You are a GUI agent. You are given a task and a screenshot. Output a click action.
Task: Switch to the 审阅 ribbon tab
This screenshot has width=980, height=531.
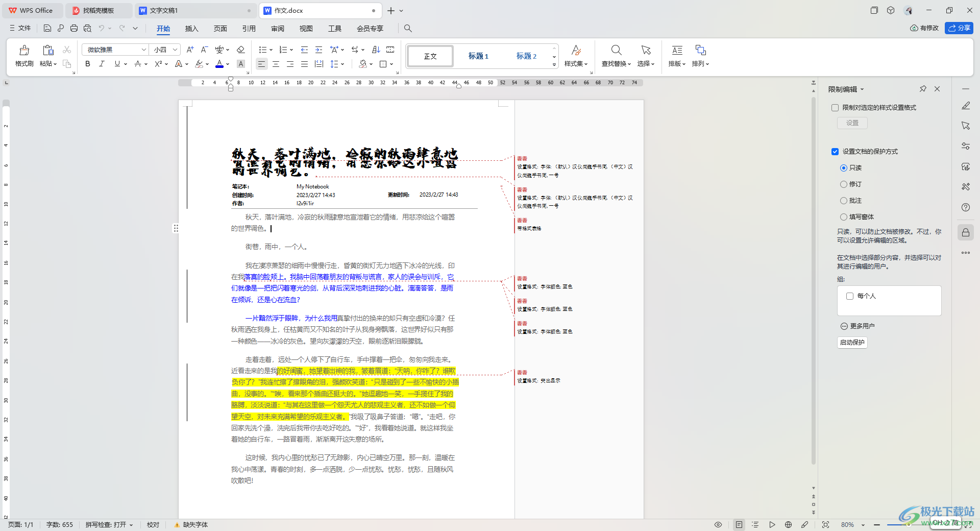click(277, 29)
